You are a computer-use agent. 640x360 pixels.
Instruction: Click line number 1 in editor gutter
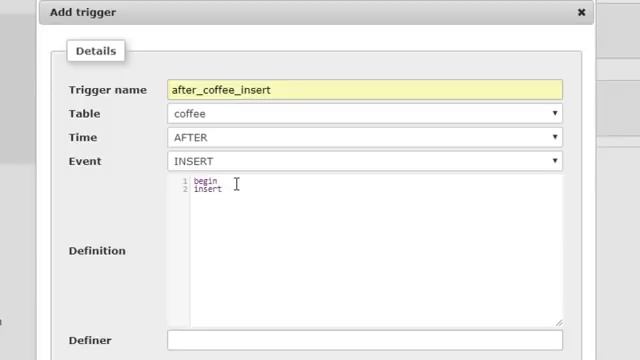(x=185, y=181)
